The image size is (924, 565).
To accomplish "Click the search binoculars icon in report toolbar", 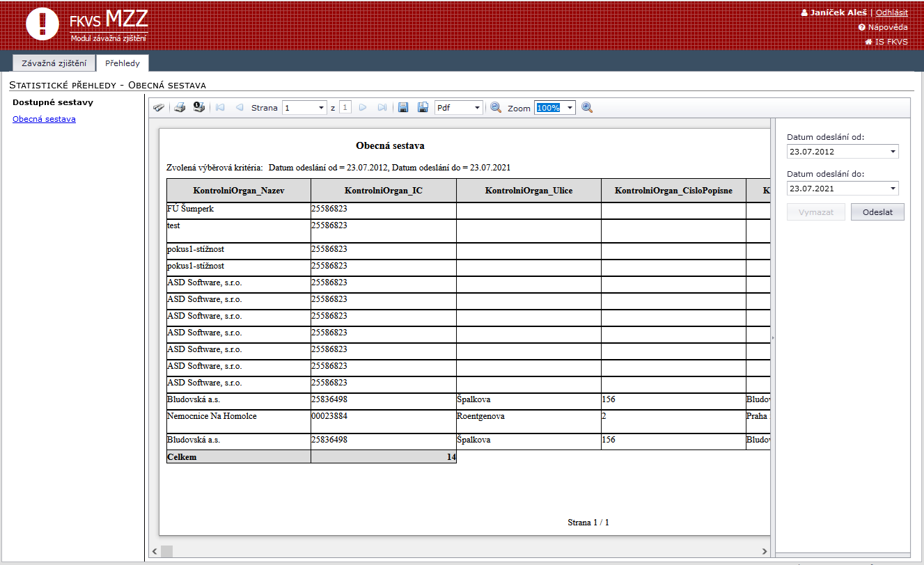I will coord(159,108).
